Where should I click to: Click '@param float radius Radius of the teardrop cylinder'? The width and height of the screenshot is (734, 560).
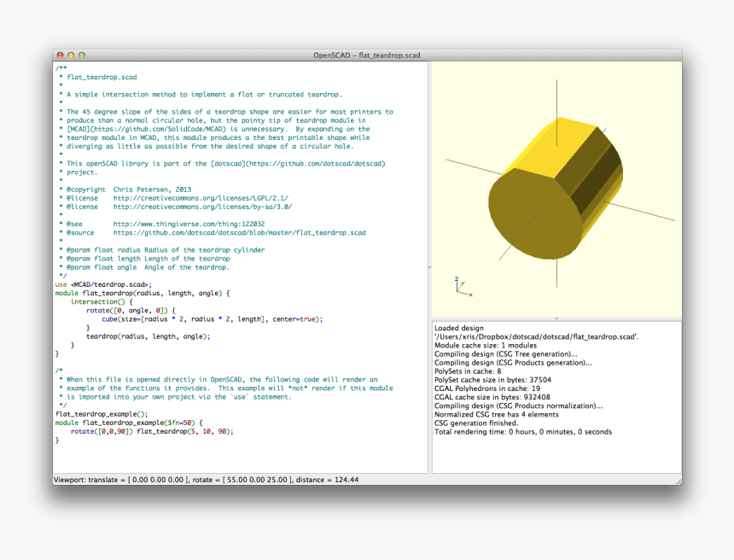click(162, 250)
